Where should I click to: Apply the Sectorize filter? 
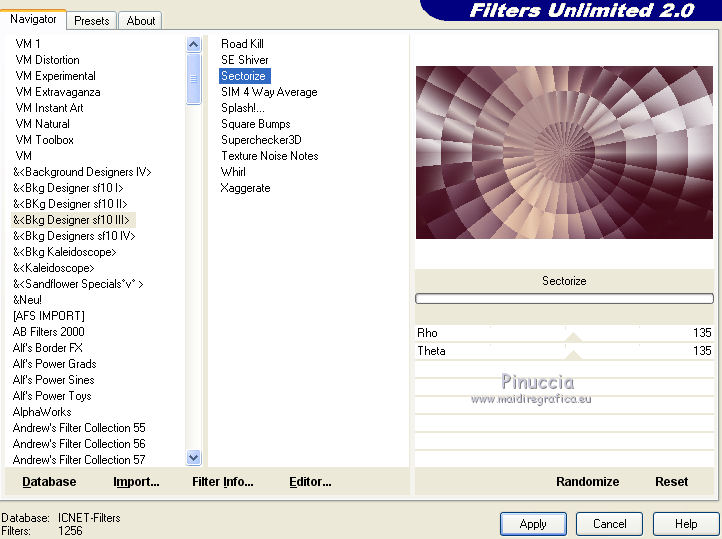[x=533, y=524]
